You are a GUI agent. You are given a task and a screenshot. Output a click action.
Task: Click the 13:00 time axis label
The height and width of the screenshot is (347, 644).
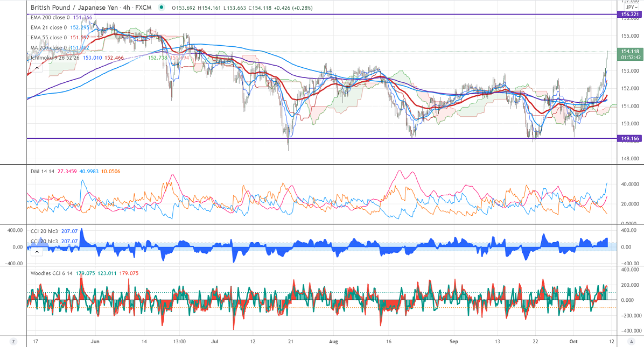[179, 342]
